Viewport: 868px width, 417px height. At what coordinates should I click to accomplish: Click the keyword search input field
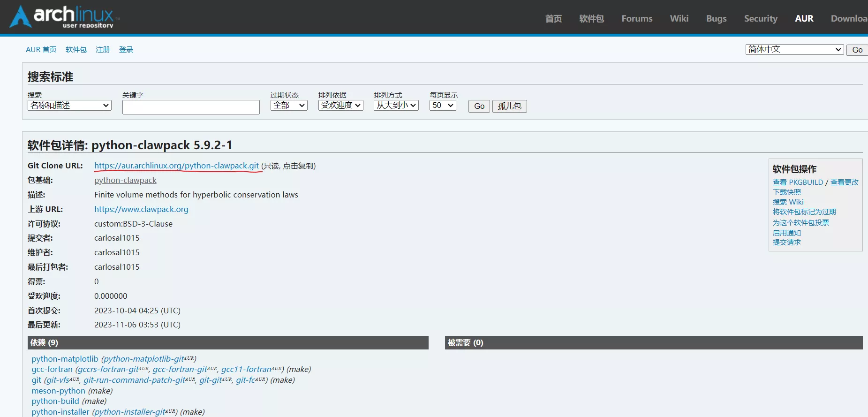[191, 107]
